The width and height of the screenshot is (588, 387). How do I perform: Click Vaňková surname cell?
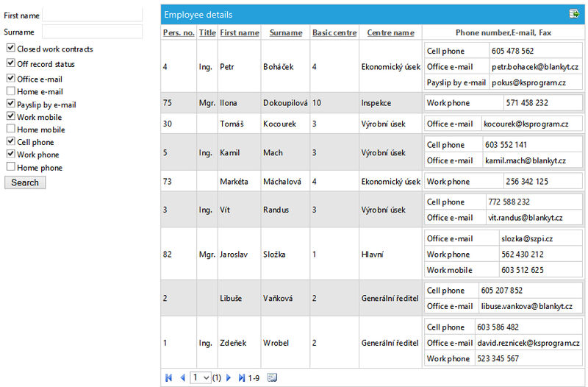pyautogui.click(x=285, y=298)
